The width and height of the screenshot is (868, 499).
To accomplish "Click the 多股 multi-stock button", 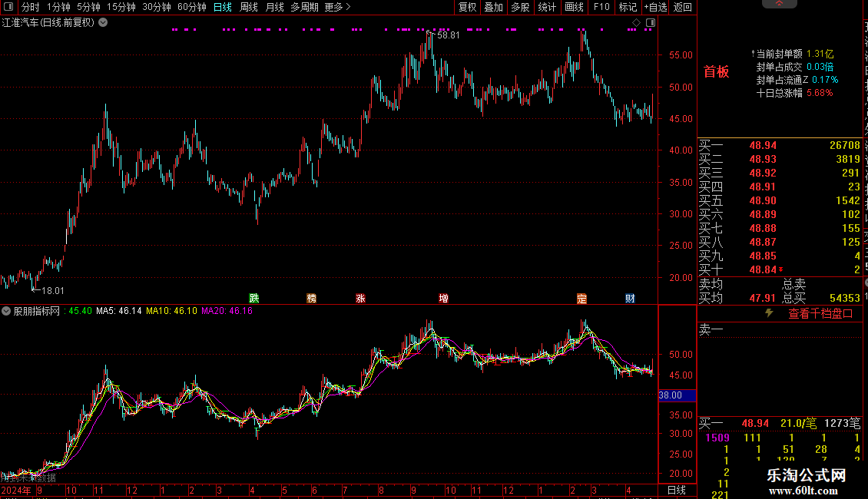I will point(520,7).
